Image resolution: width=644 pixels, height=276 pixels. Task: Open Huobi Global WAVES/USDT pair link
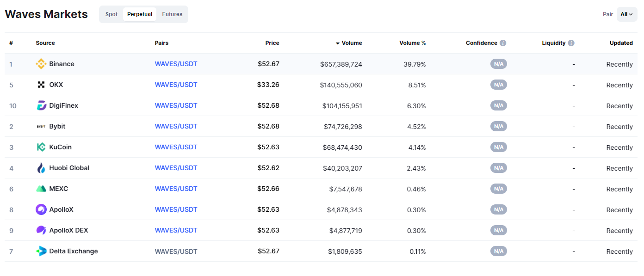[176, 168]
